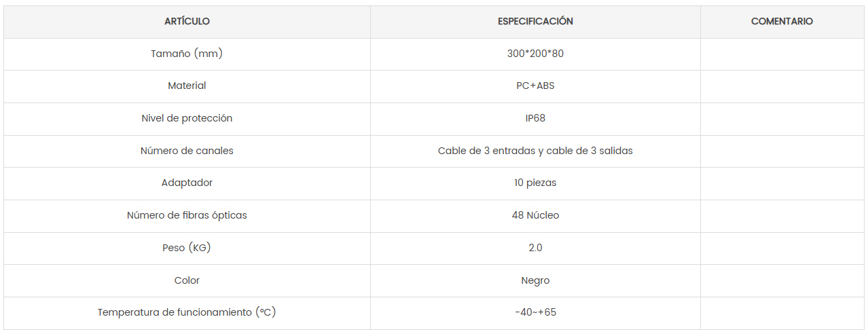Select the 2.0 weight value

pos(535,248)
